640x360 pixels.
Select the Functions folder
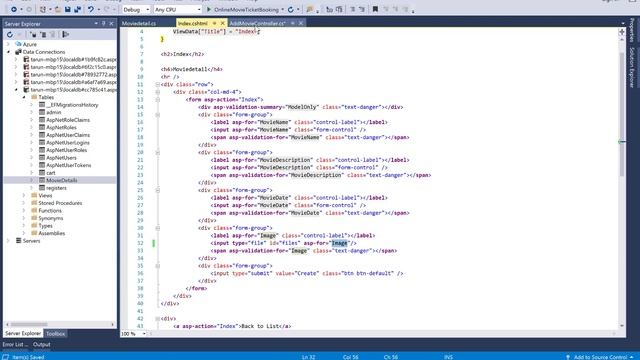pyautogui.click(x=50, y=211)
